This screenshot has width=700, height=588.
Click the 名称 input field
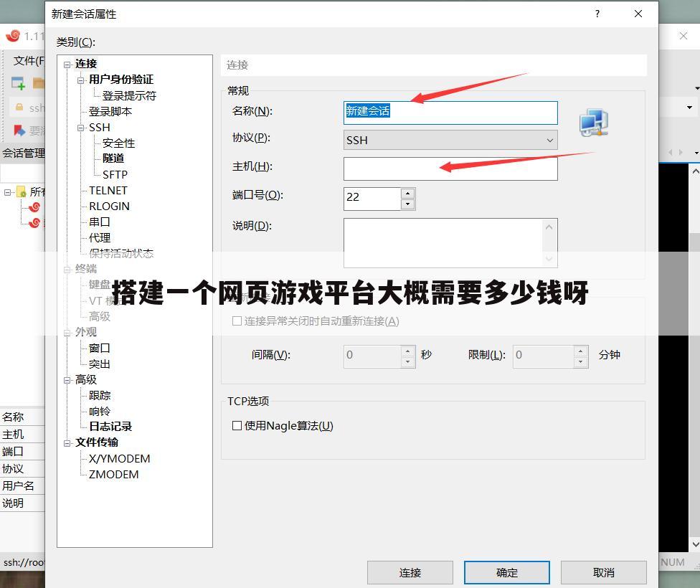450,113
